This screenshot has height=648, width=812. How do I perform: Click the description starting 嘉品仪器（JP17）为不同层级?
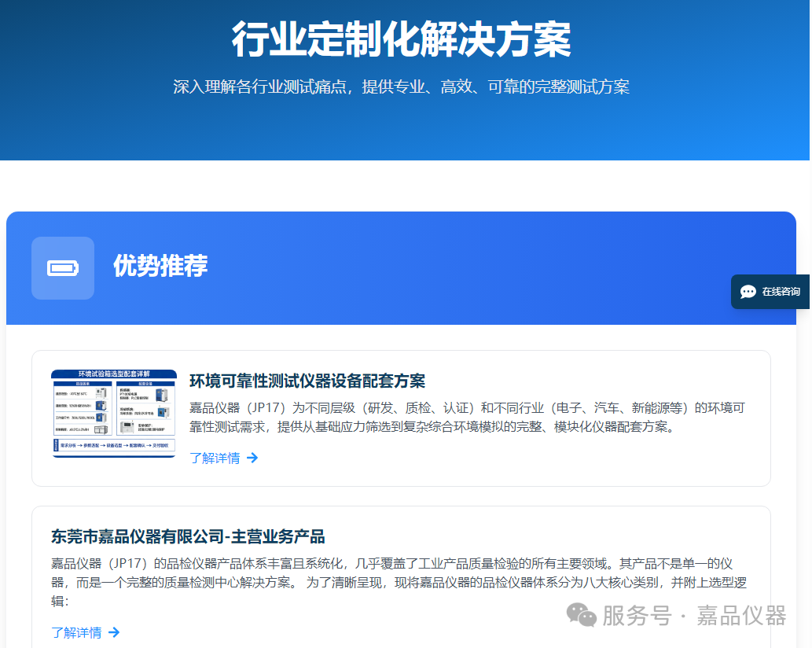[467, 418]
